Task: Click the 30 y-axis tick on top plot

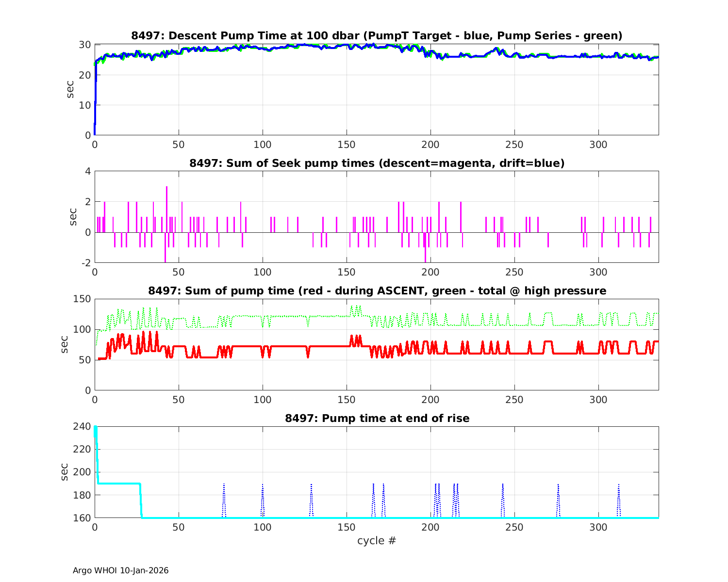Action: click(x=85, y=45)
